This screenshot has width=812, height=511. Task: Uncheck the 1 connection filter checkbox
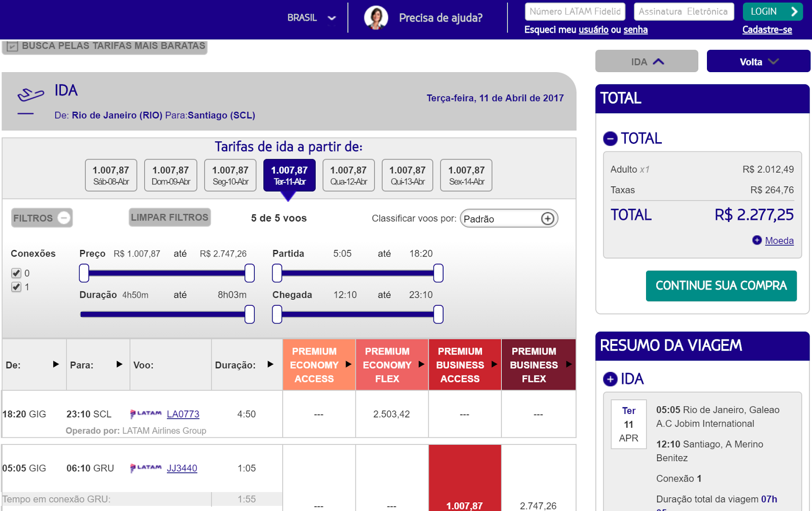tap(16, 287)
